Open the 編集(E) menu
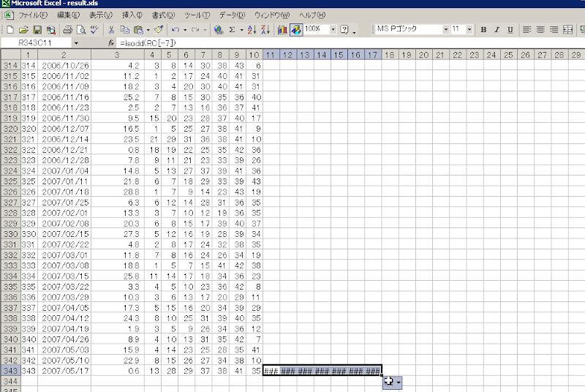This screenshot has height=392, width=585. tap(68, 15)
